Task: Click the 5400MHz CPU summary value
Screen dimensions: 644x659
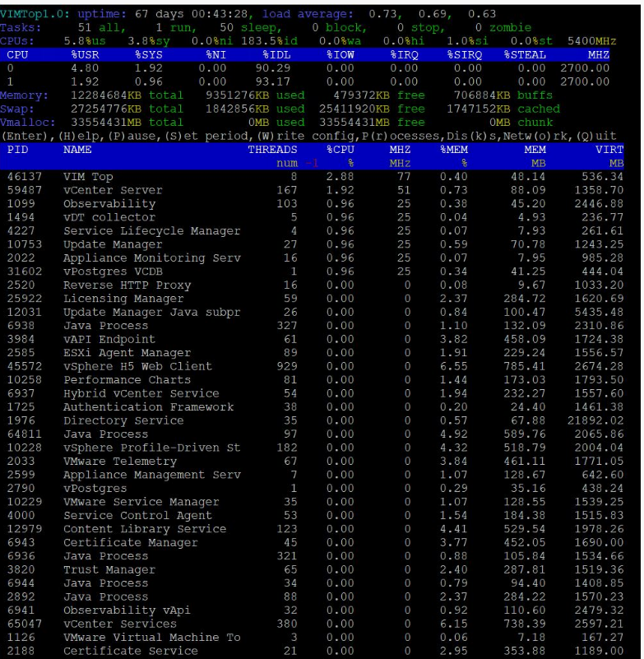Action: coord(592,41)
